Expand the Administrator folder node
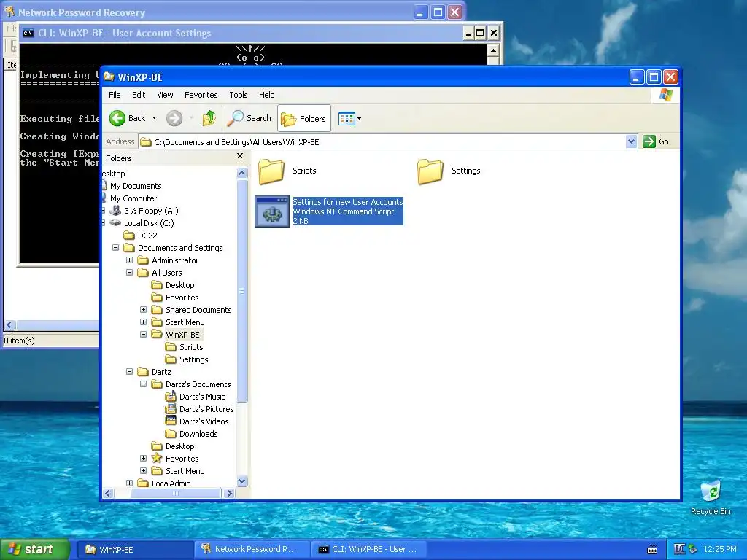 [130, 260]
